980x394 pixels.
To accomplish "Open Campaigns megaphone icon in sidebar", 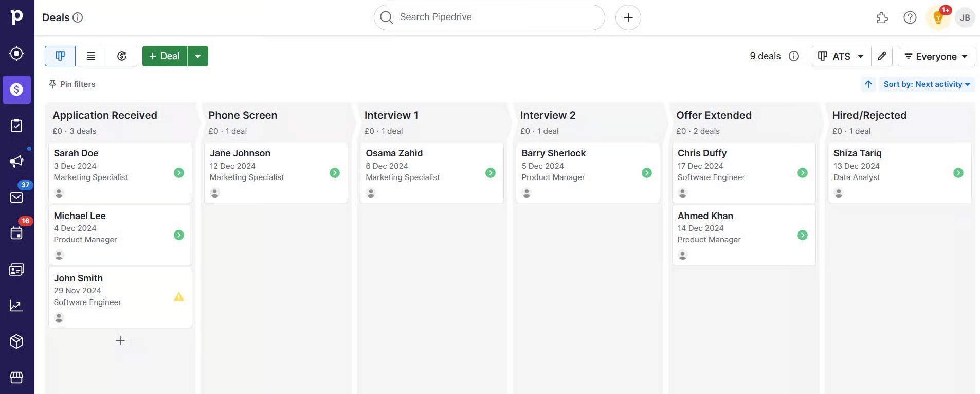I will [x=16, y=162].
